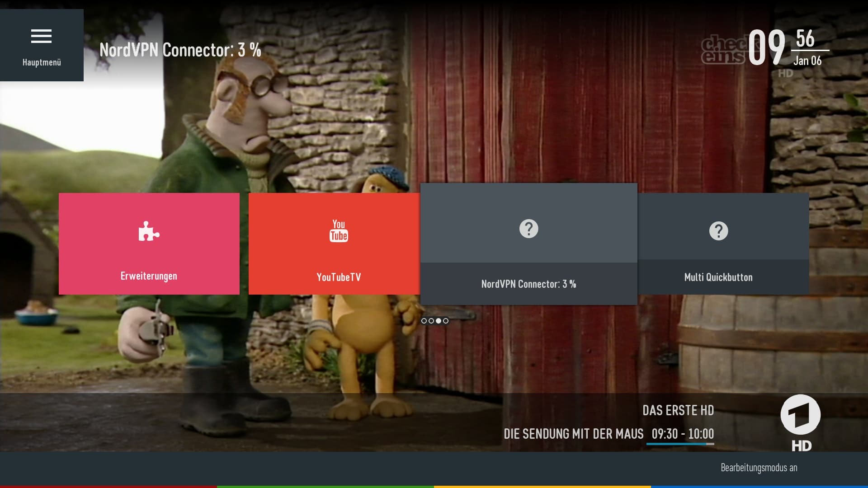Viewport: 868px width, 488px height.
Task: Click the DIE SENDUNG MIT DER MAUS title
Action: coord(573,434)
